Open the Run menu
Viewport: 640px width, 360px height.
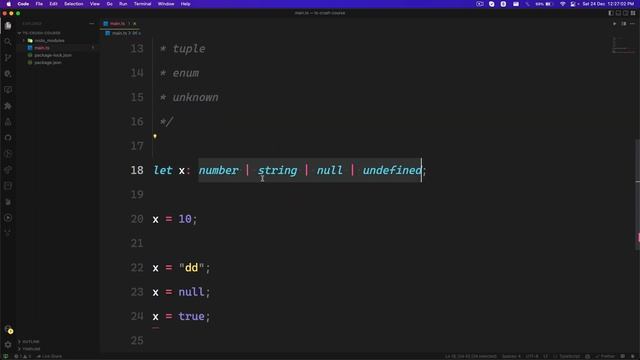click(123, 4)
